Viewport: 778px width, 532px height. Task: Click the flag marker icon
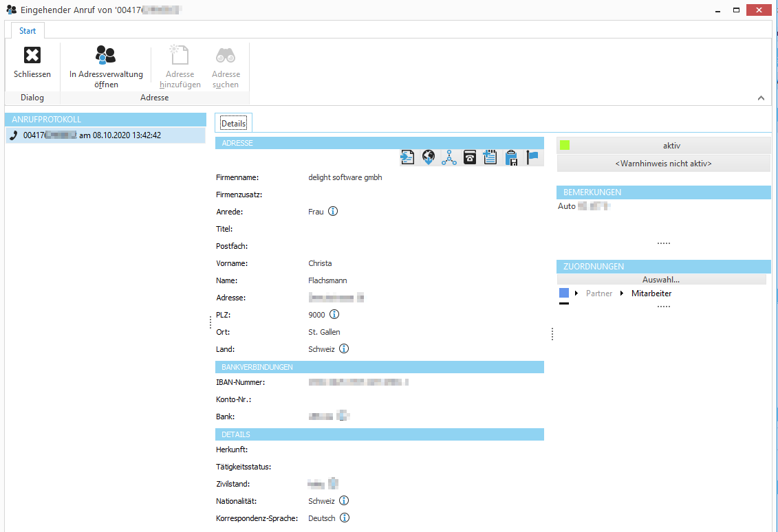coord(532,157)
